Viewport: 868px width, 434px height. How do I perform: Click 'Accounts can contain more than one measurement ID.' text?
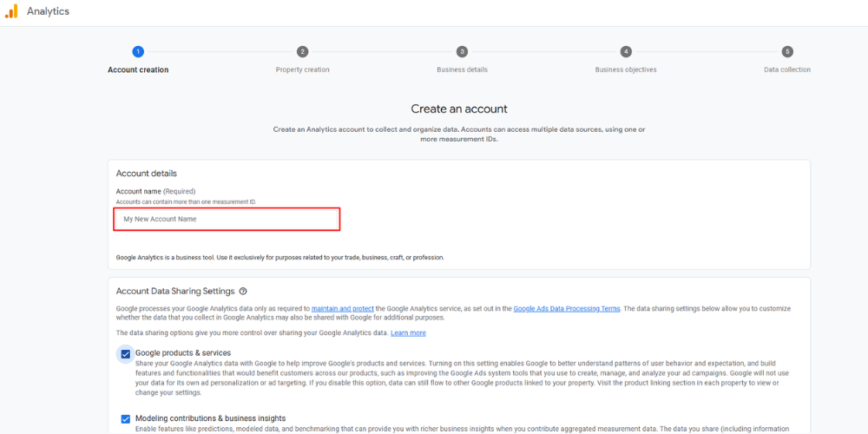(x=186, y=201)
